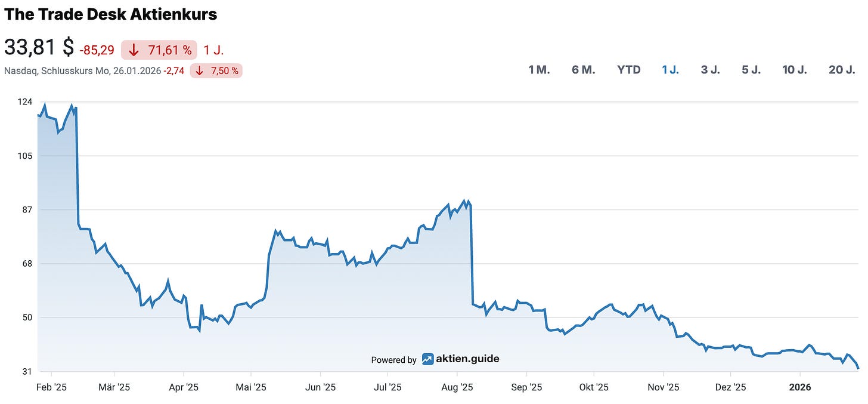Click the y-axis label 68

pyautogui.click(x=27, y=264)
